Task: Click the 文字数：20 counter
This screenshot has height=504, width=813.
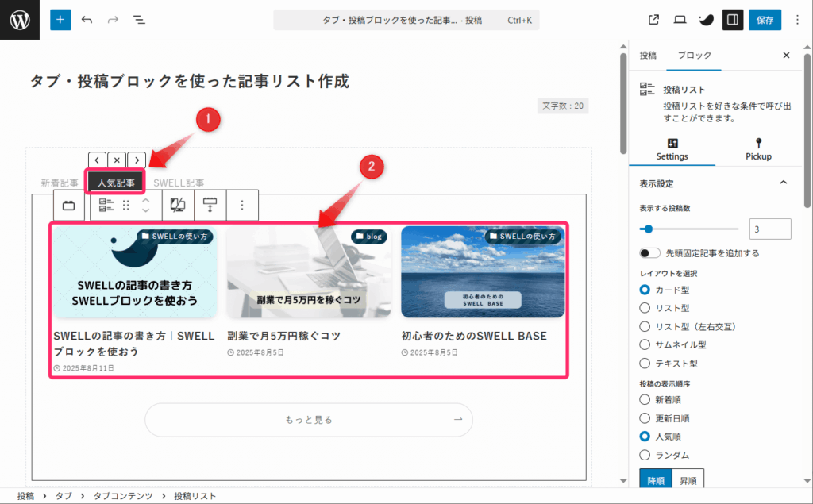Action: point(563,106)
